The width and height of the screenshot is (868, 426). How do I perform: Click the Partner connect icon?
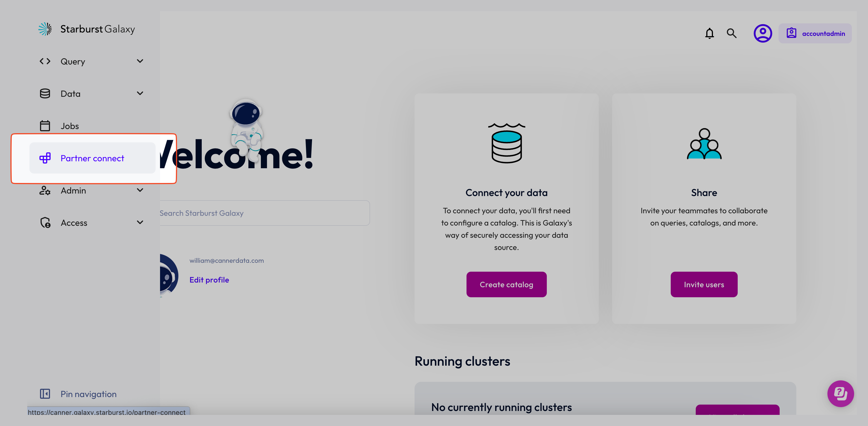click(45, 158)
